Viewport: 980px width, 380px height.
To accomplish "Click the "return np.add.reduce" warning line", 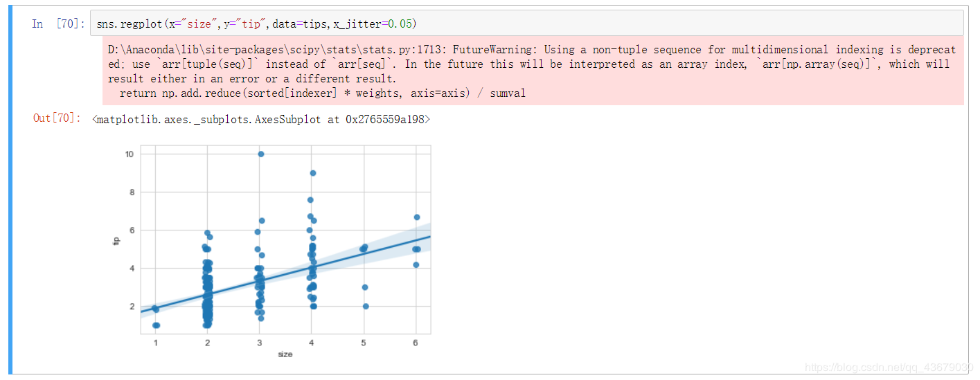I will click(322, 93).
